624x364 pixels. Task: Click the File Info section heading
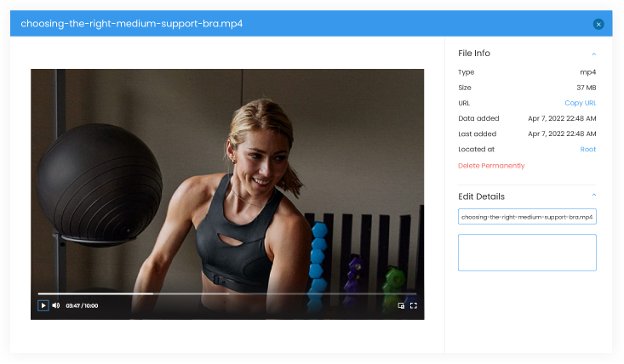(x=474, y=54)
